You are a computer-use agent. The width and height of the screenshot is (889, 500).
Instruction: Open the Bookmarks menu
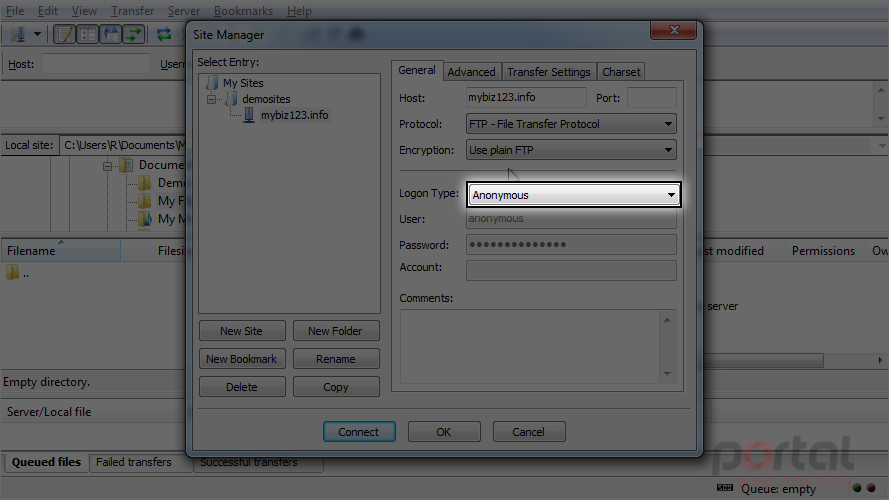pyautogui.click(x=243, y=11)
